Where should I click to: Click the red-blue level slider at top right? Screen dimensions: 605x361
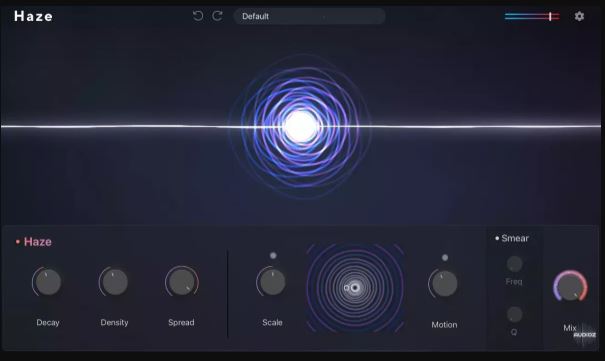coord(532,16)
